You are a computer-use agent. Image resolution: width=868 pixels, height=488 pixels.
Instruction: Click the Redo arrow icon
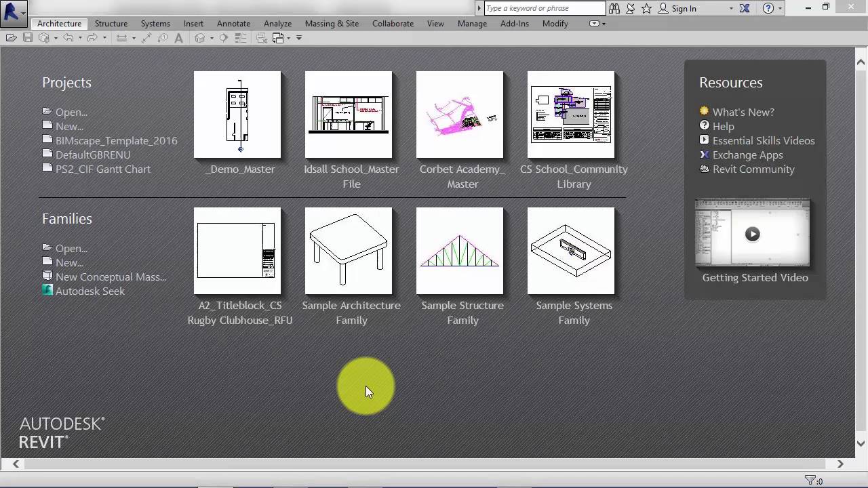point(92,38)
